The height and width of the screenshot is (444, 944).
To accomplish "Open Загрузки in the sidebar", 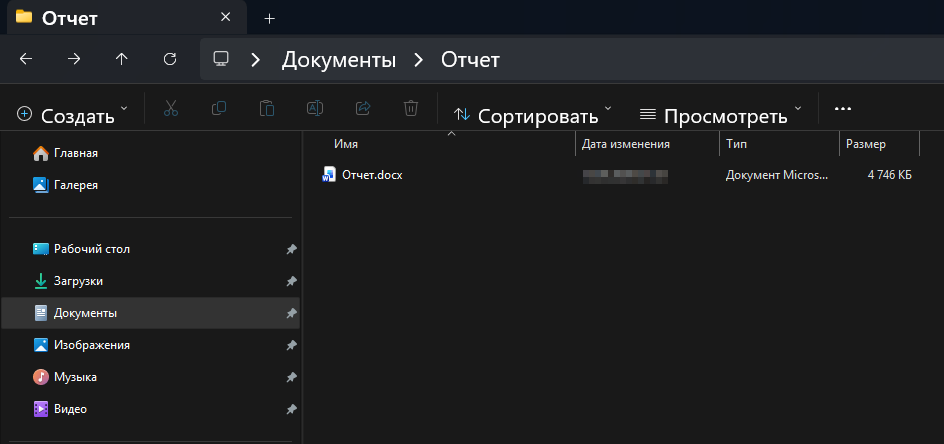I will coord(78,281).
